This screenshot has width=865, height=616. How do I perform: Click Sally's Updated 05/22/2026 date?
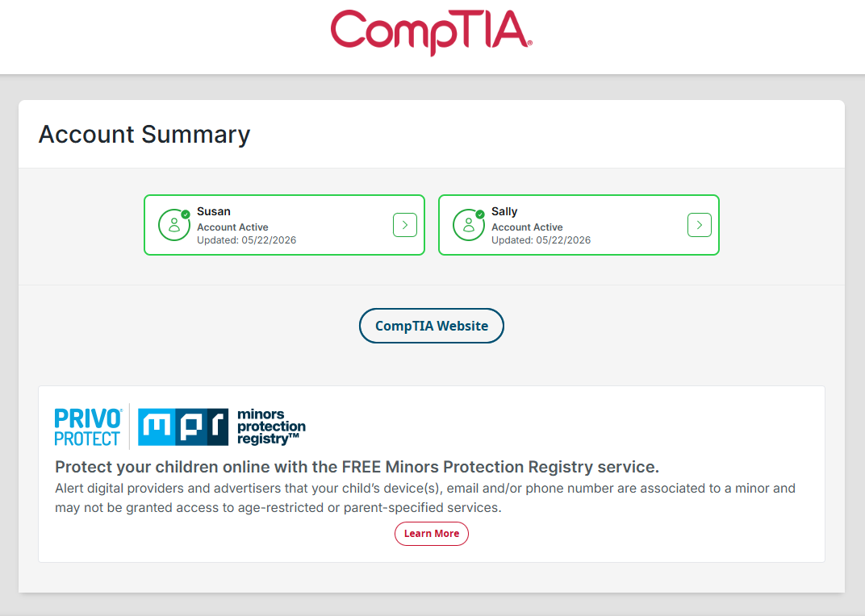[541, 240]
